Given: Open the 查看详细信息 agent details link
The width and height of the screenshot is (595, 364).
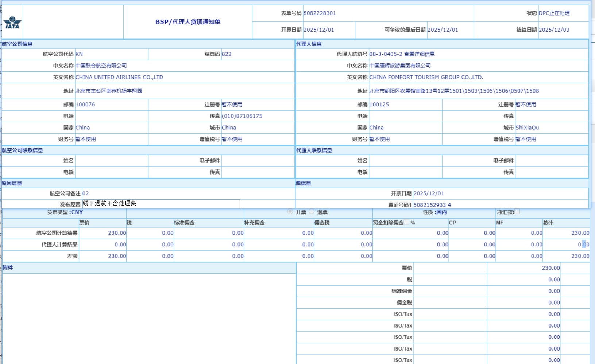Looking at the screenshot, I should (x=419, y=54).
